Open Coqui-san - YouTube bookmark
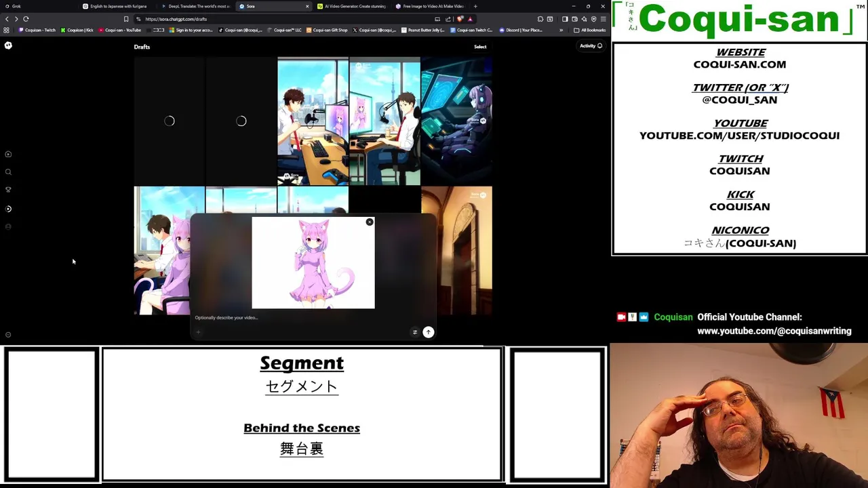The width and height of the screenshot is (868, 488). 120,30
